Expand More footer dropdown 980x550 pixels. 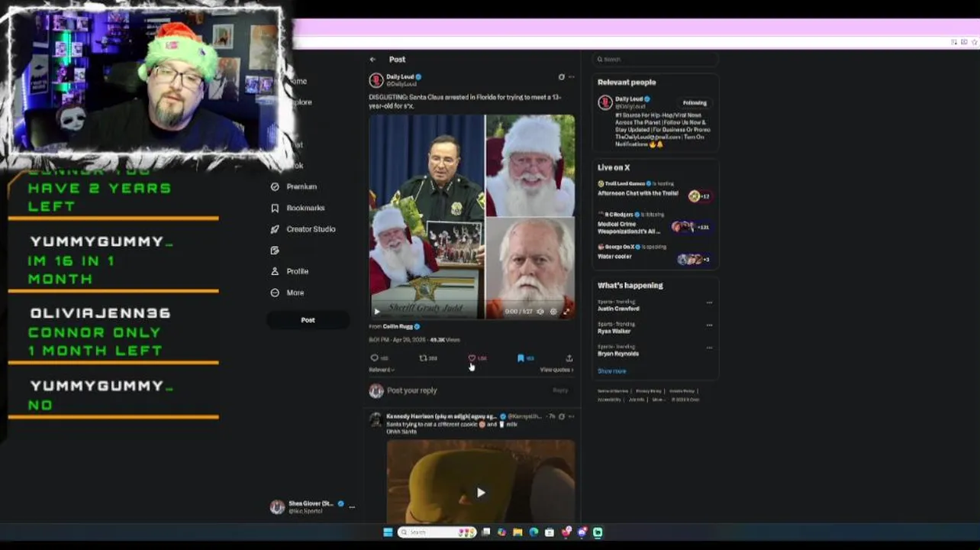(x=658, y=400)
